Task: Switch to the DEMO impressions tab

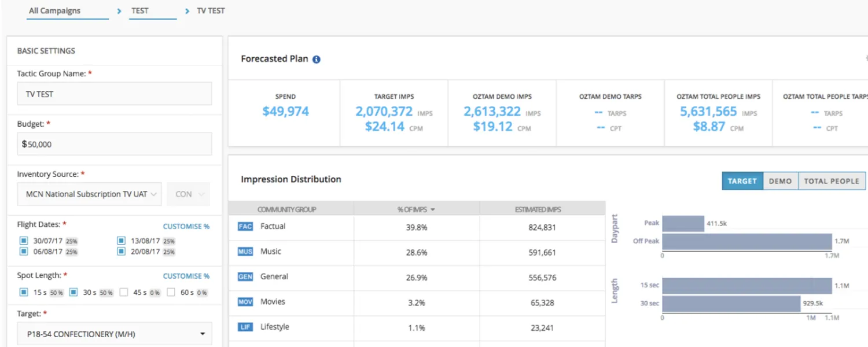Action: pyautogui.click(x=780, y=181)
